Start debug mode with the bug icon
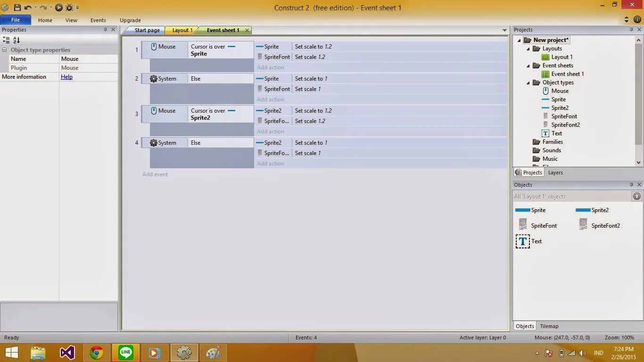 [69, 8]
